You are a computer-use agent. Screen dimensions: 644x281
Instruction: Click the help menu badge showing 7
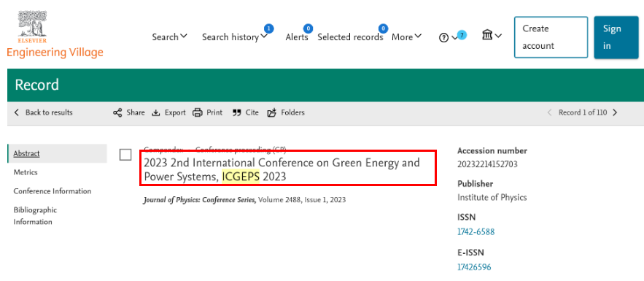coord(462,35)
